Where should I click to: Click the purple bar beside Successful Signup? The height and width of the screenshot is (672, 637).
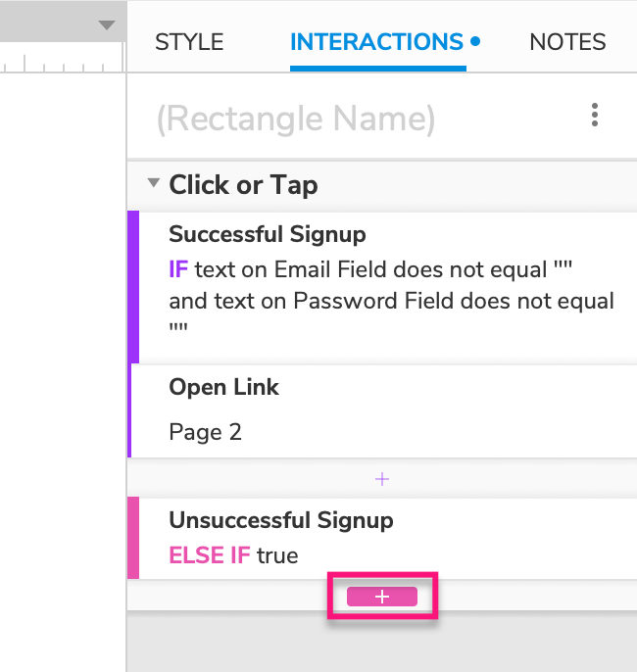point(133,287)
